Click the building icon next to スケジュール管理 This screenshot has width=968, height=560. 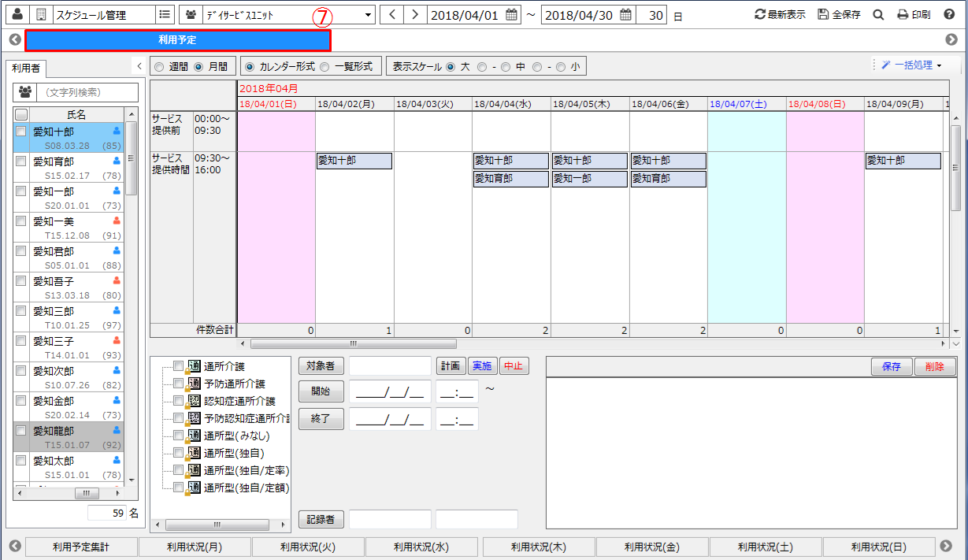tap(41, 13)
